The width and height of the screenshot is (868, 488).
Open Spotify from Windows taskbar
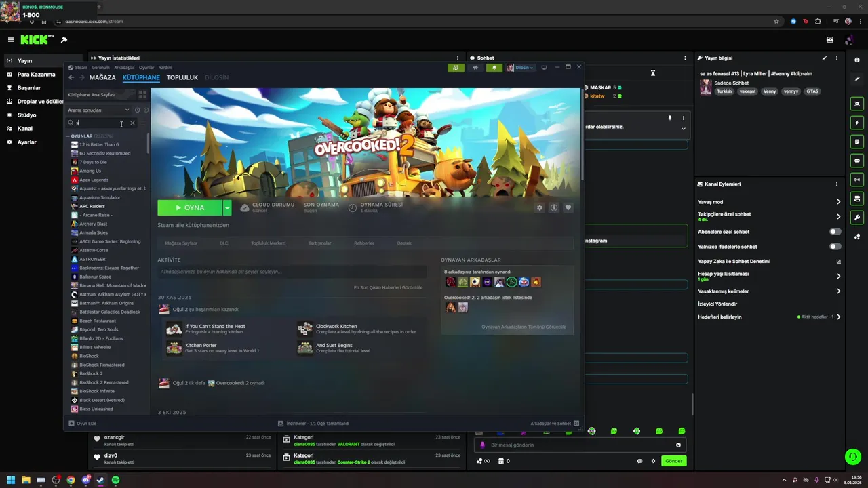click(x=115, y=480)
